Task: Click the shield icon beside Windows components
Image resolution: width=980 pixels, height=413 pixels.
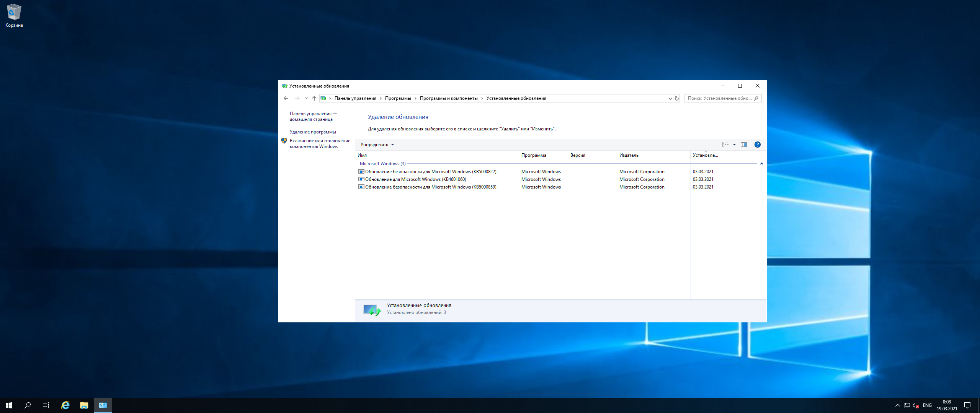Action: click(x=284, y=141)
